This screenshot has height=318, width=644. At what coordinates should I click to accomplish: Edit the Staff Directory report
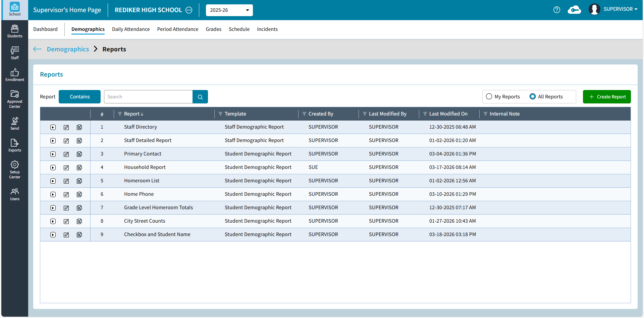[x=66, y=127]
